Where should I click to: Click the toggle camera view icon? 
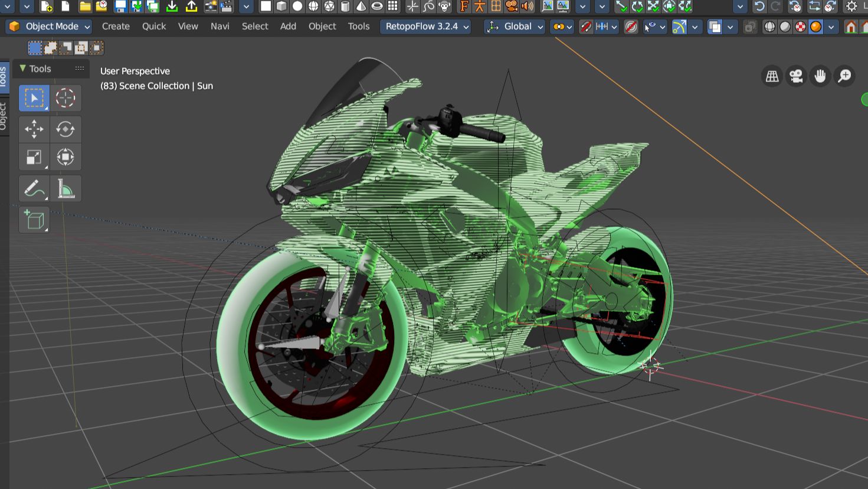(796, 76)
